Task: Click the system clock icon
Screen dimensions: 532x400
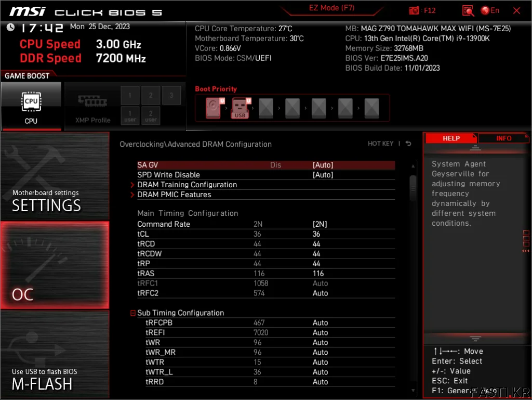Action: click(x=10, y=27)
